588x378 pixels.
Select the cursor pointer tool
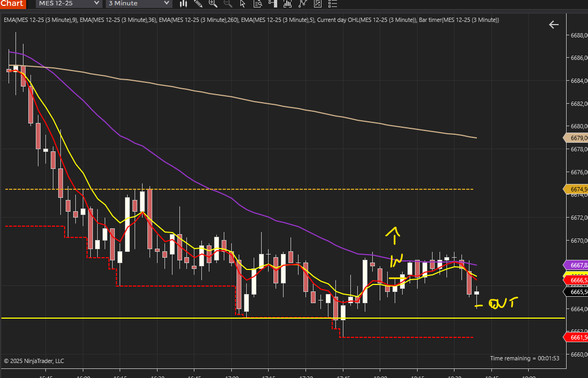click(x=242, y=4)
